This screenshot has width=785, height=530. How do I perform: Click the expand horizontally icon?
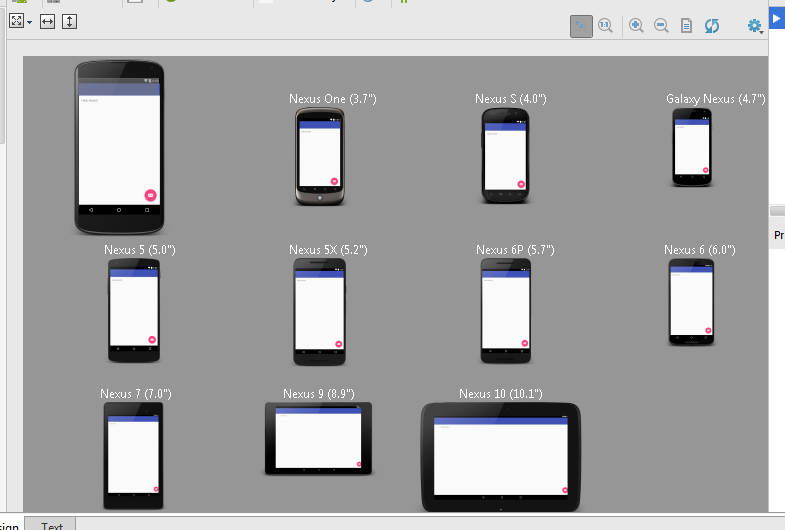coord(47,22)
